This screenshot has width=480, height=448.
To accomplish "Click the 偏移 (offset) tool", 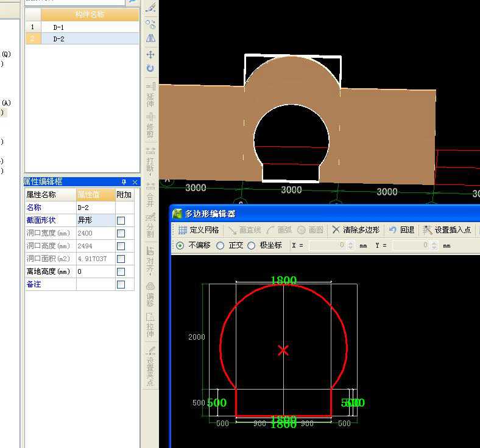I will click(x=150, y=294).
